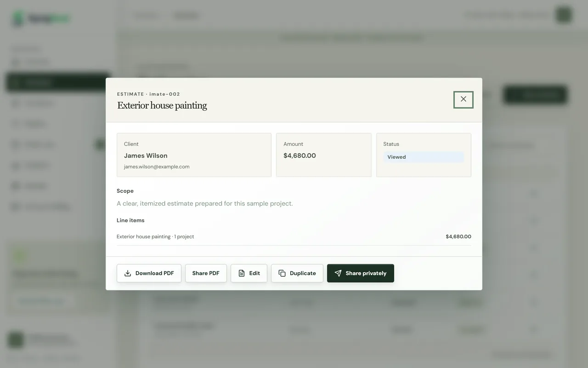Viewport: 588px width, 368px height.
Task: Click the Client label
Action: point(131,144)
